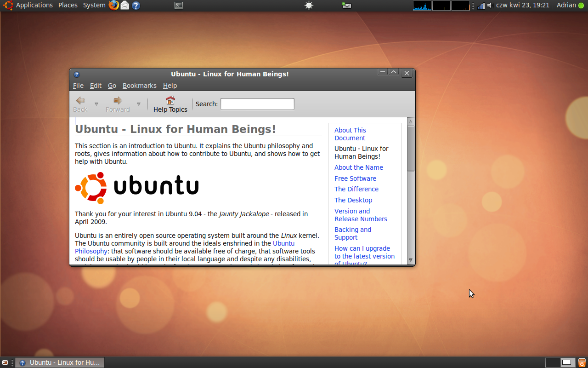This screenshot has width=588, height=368.
Task: Click the italic text Jaunty Jackalope
Action: coord(244,214)
